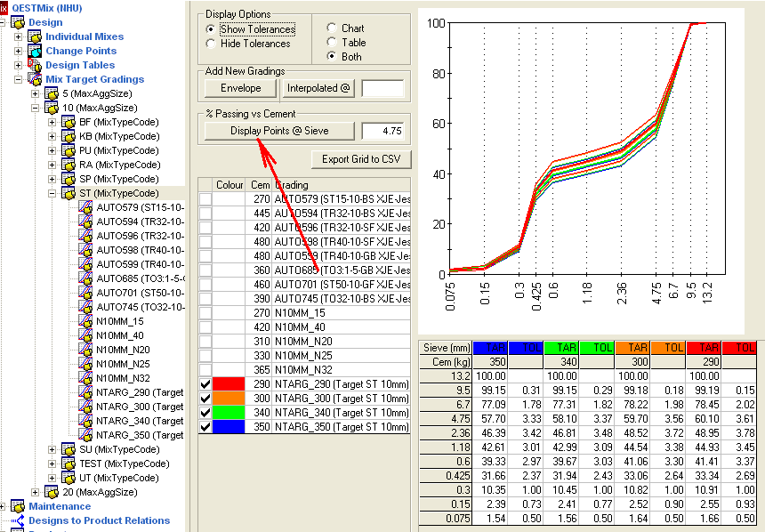Click the red colour swatch for NTARG_290
Screen dimensions: 765x532
[x=229, y=383]
